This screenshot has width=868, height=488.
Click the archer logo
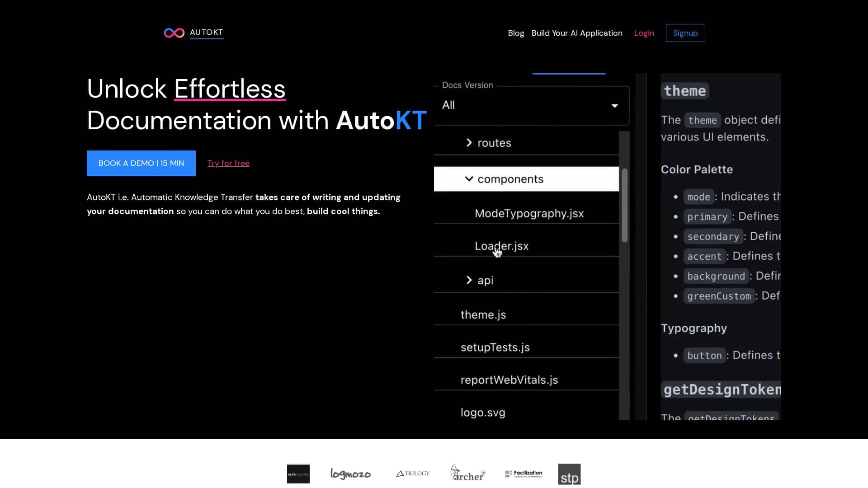click(468, 473)
